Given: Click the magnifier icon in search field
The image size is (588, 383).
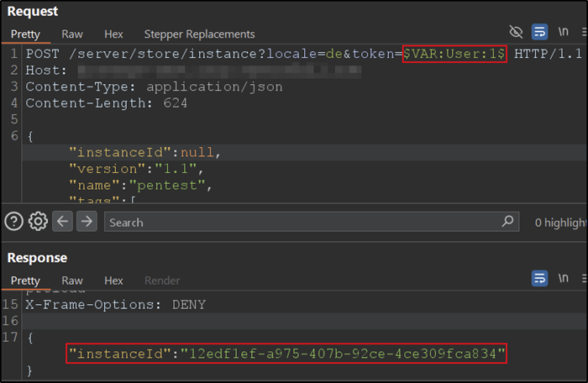Looking at the screenshot, I should pyautogui.click(x=507, y=222).
